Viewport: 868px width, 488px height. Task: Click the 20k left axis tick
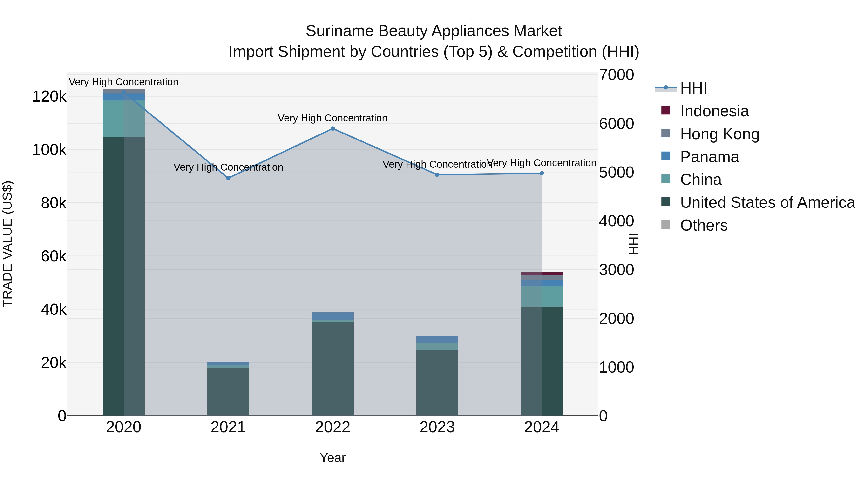click(x=54, y=363)
